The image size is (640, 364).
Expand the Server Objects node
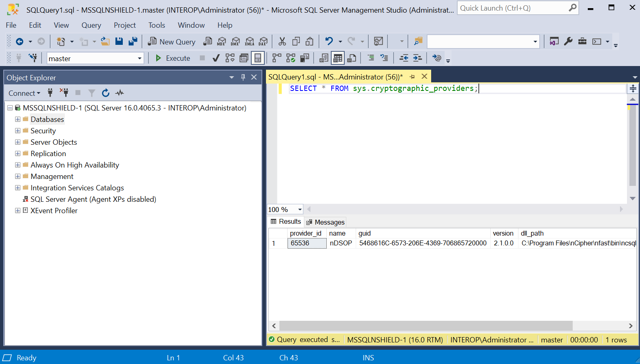click(18, 142)
